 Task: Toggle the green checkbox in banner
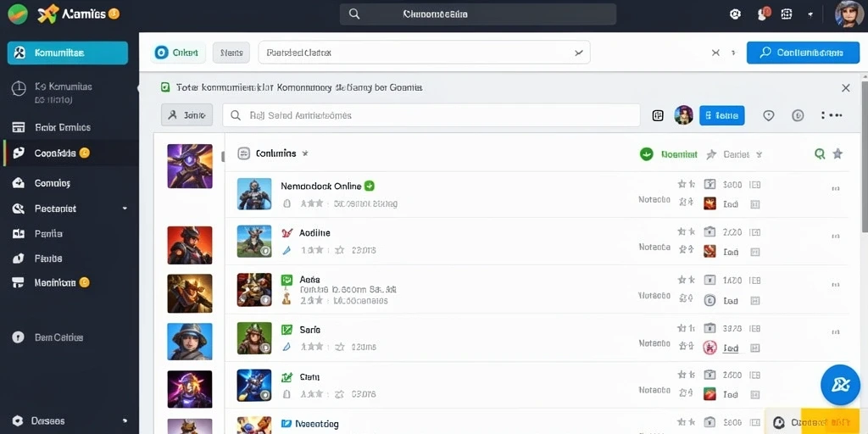coord(165,87)
